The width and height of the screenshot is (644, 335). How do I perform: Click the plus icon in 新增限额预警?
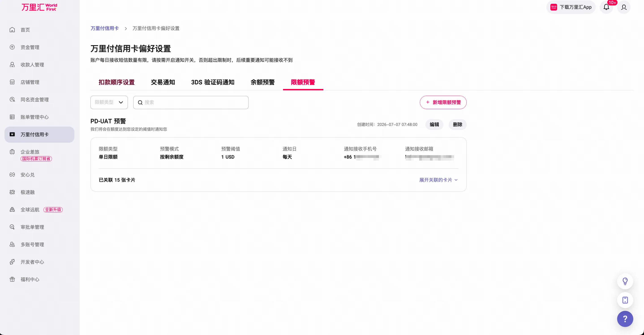(x=428, y=102)
